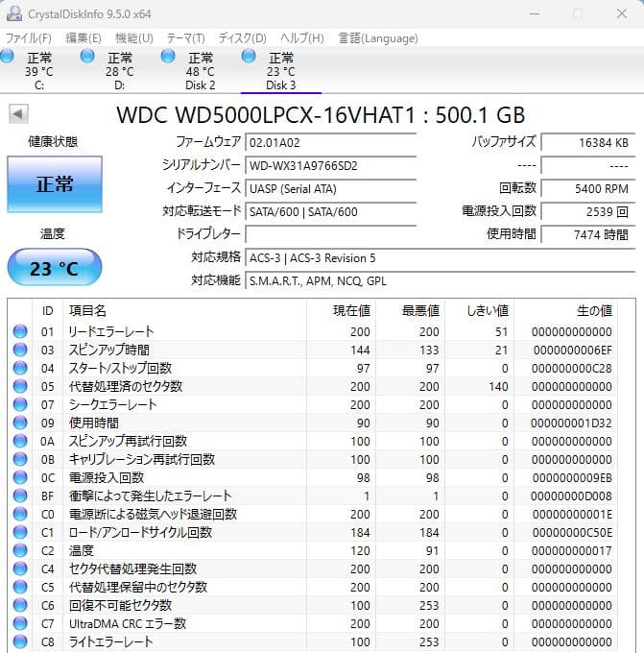Click status orb of row C5 代替処理保留中のセクタ数
Screen dimensions: 644x653
[20, 587]
